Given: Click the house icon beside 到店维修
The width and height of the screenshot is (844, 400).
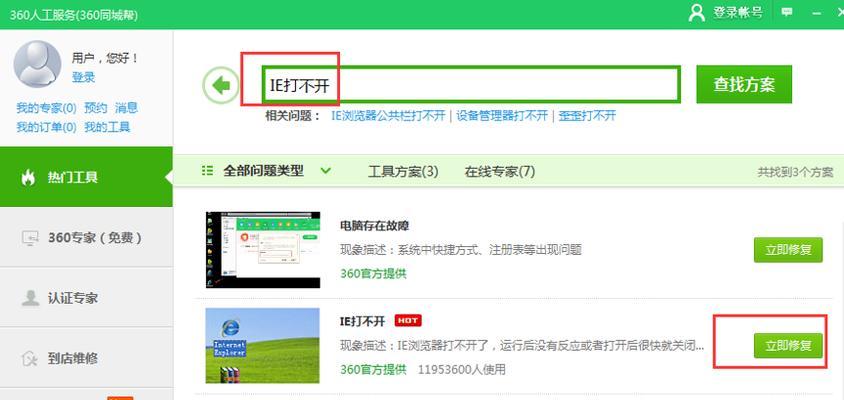Looking at the screenshot, I should 30,358.
